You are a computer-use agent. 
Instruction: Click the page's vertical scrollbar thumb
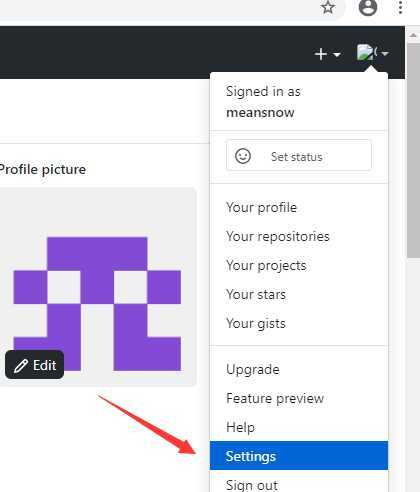pyautogui.click(x=413, y=148)
